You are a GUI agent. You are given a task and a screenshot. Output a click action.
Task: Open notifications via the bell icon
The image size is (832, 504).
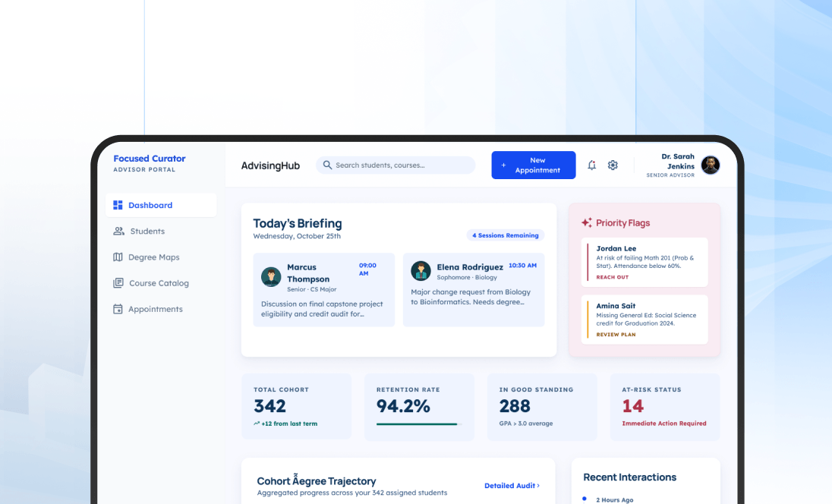[592, 165]
